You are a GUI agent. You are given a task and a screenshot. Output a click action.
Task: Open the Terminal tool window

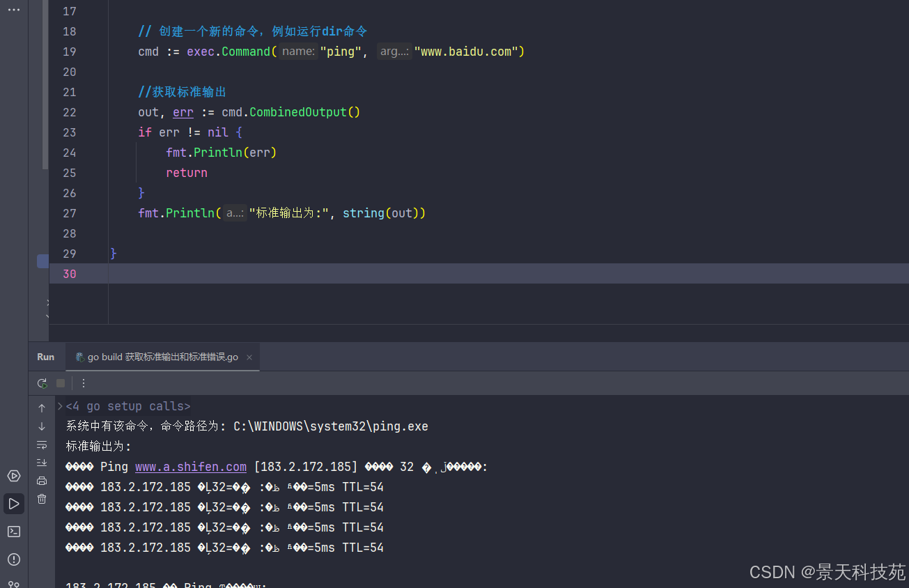coord(14,532)
